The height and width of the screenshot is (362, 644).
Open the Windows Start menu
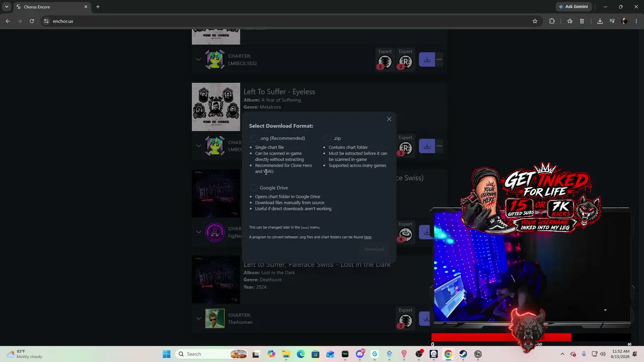167,354
